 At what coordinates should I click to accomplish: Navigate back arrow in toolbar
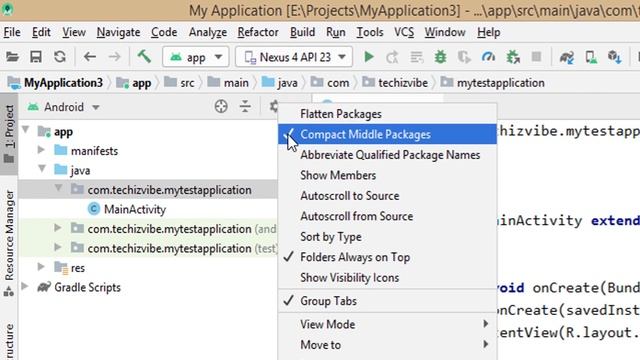click(x=90, y=57)
